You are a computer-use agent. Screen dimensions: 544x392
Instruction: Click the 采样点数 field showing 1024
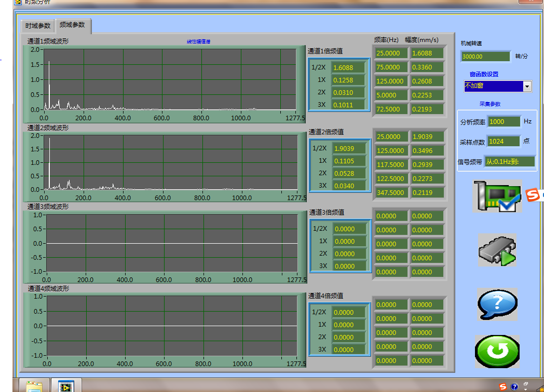(x=503, y=142)
